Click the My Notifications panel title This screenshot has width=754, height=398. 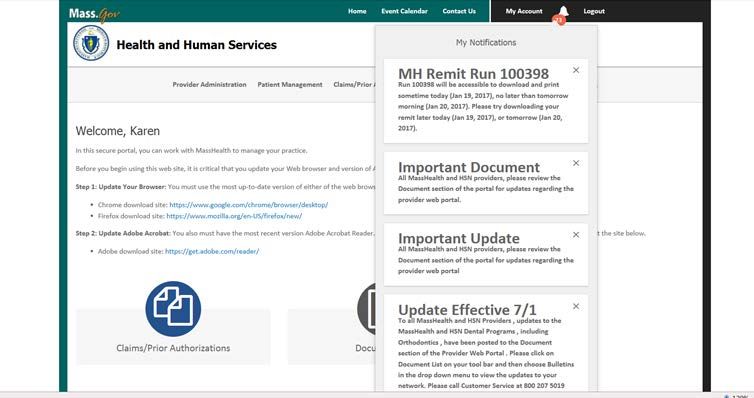pos(486,42)
